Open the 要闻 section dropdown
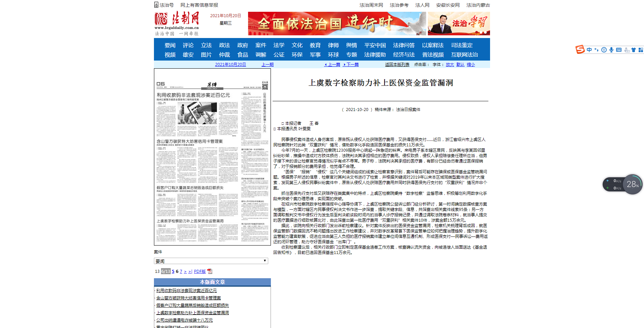This screenshot has width=644, height=328. coord(211,261)
